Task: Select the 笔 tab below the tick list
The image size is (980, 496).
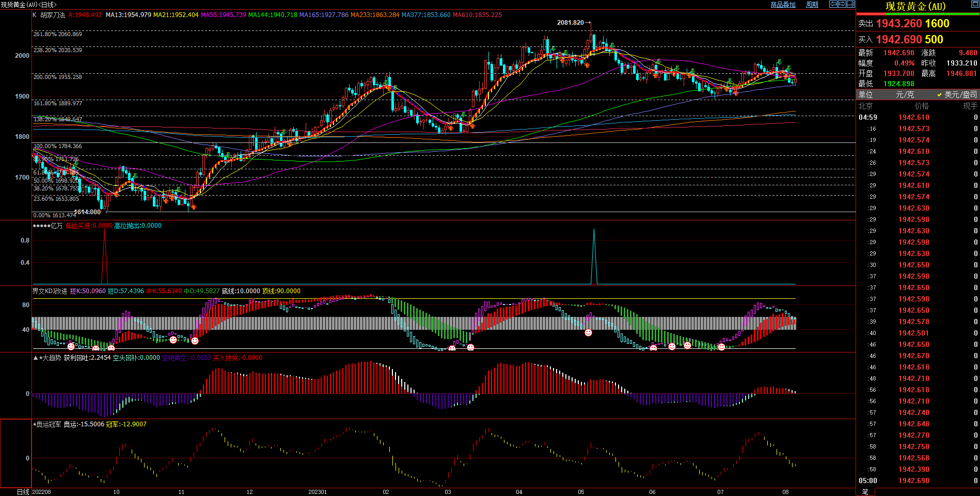Action: pos(865,492)
